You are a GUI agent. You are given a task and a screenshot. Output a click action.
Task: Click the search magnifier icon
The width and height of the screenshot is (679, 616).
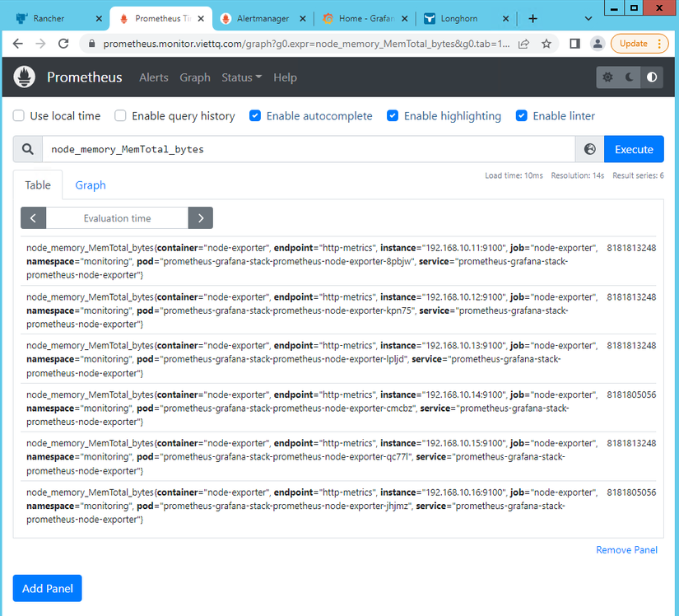(28, 149)
